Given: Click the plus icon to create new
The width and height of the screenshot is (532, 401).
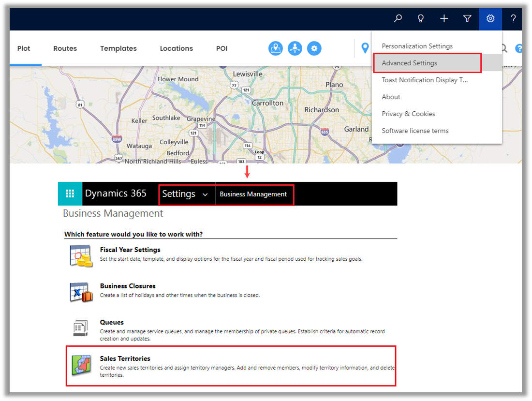Looking at the screenshot, I should pos(444,19).
